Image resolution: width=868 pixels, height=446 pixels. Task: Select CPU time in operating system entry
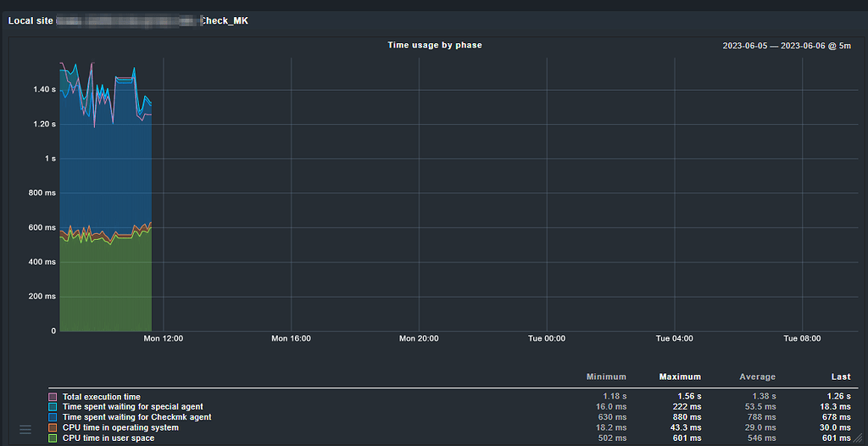tap(120, 427)
